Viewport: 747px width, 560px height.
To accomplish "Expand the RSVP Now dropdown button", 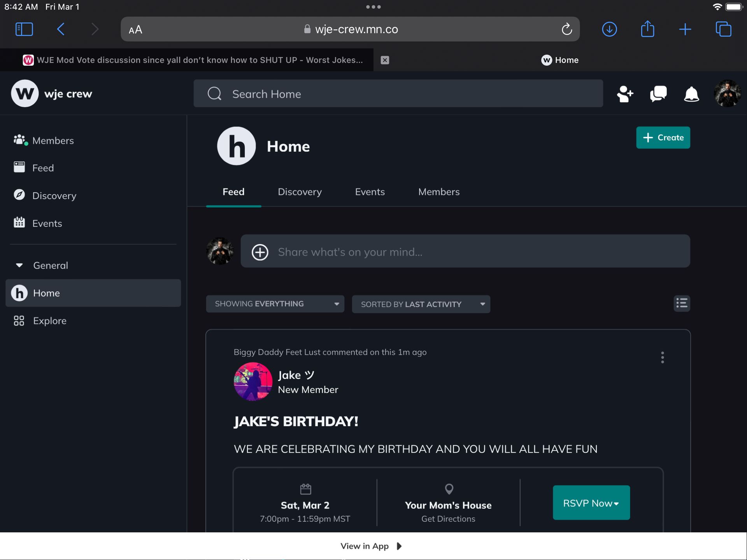I will (x=591, y=503).
